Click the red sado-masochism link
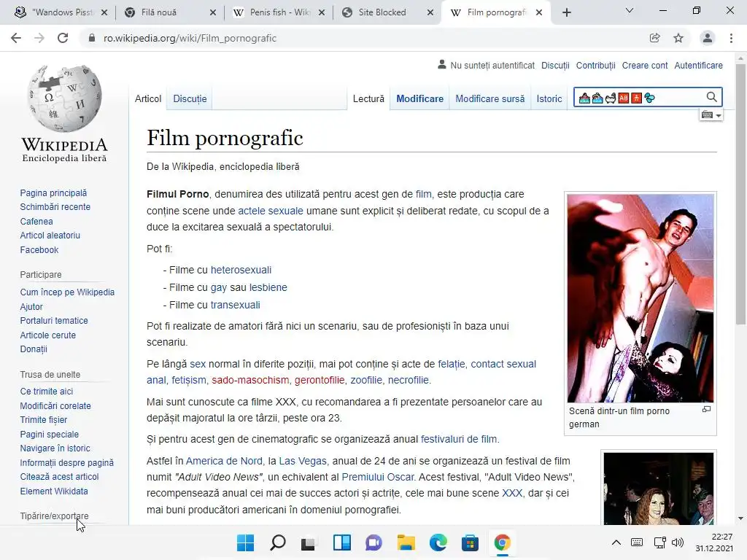This screenshot has height=560, width=747. tap(250, 380)
